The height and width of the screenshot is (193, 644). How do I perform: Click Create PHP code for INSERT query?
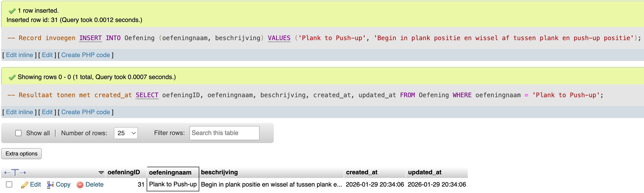tap(86, 55)
